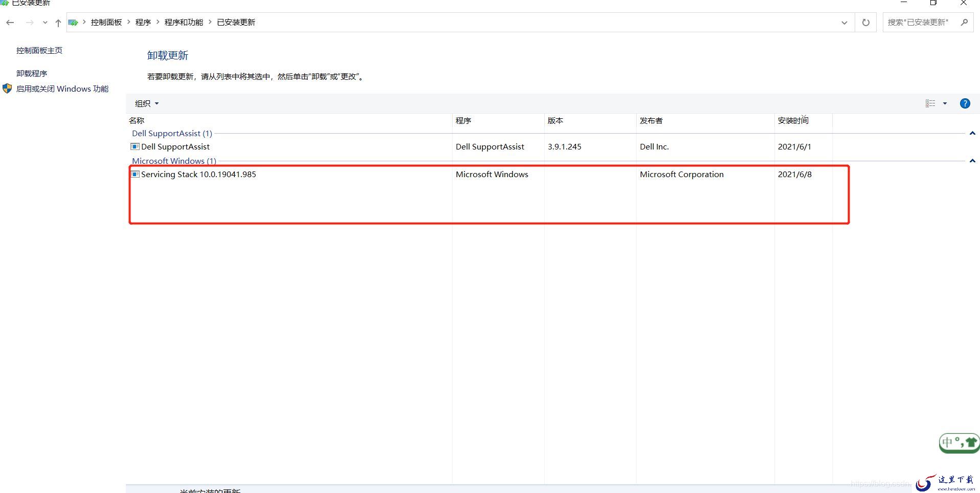This screenshot has width=980, height=493.
Task: Open the 组织 dropdown menu
Action: 147,103
